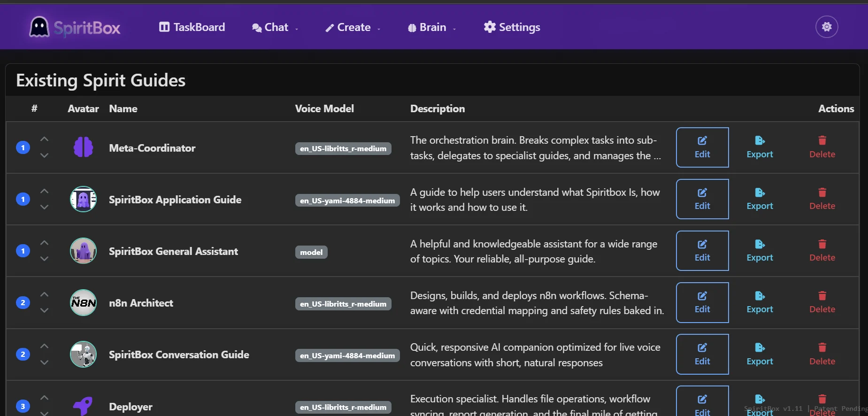Image resolution: width=868 pixels, height=416 pixels.
Task: Edit the Meta-Coordinator guide
Action: click(702, 147)
